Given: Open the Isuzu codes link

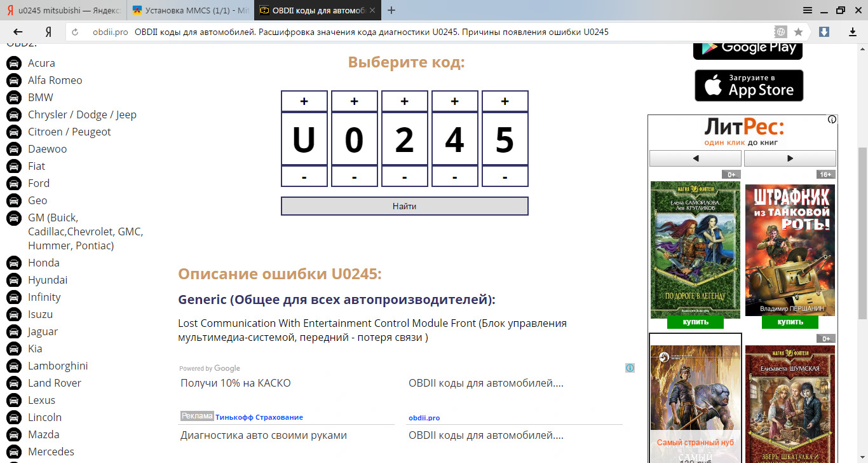Looking at the screenshot, I should coord(40,314).
